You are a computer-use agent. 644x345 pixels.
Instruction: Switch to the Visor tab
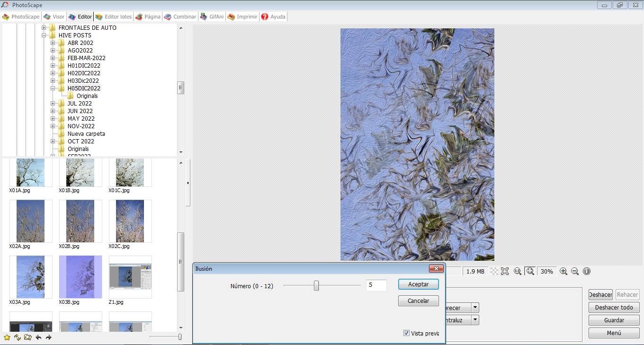[x=54, y=17]
